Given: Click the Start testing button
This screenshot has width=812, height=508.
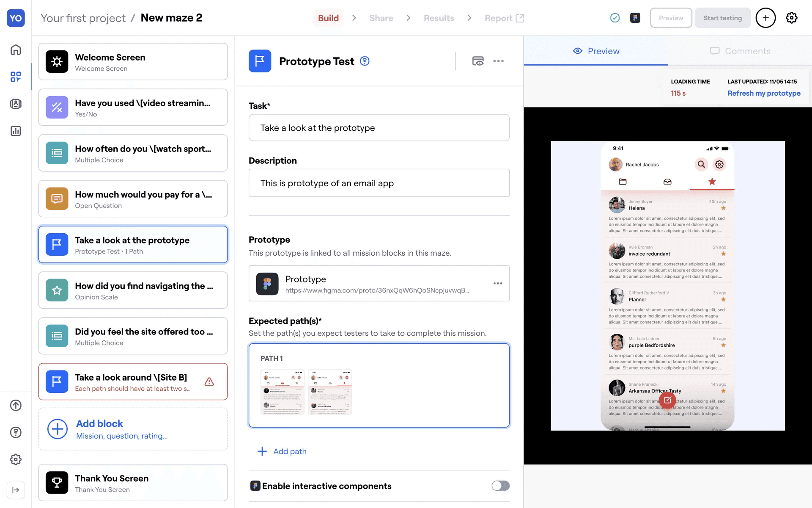Looking at the screenshot, I should click(x=722, y=18).
